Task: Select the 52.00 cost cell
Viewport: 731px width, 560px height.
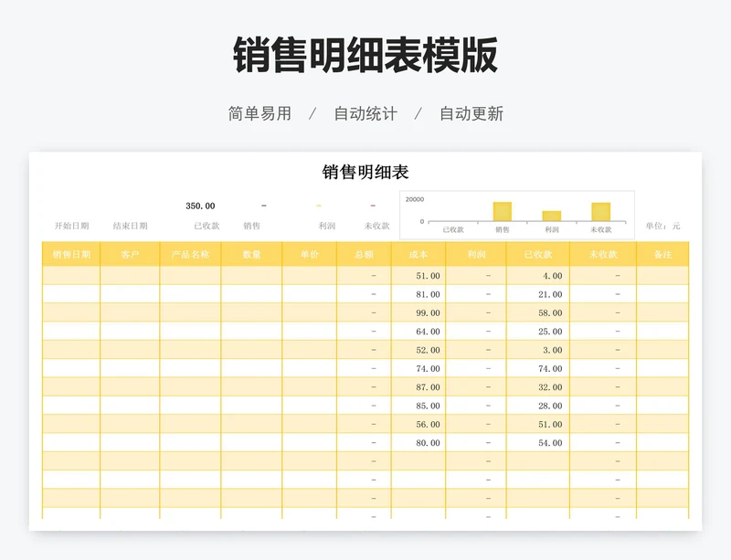Action: pos(418,350)
